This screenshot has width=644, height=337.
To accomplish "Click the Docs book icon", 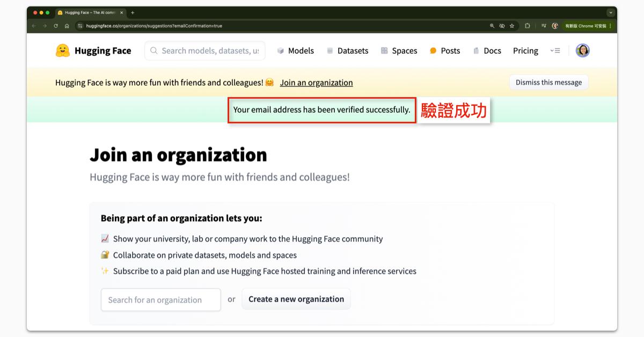I will click(x=476, y=50).
